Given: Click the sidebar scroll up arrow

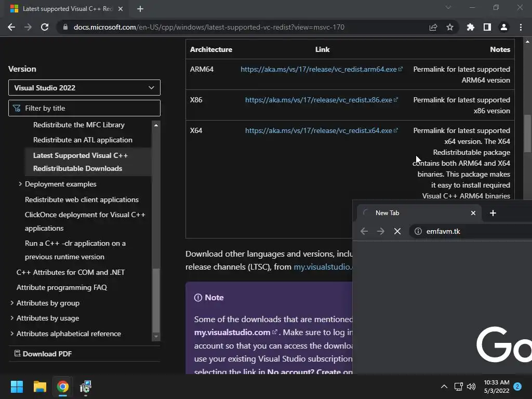Looking at the screenshot, I should tap(156, 125).
